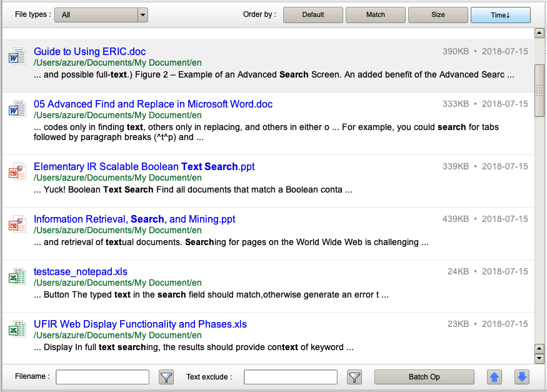Toggle the Time sort order button

coord(500,15)
